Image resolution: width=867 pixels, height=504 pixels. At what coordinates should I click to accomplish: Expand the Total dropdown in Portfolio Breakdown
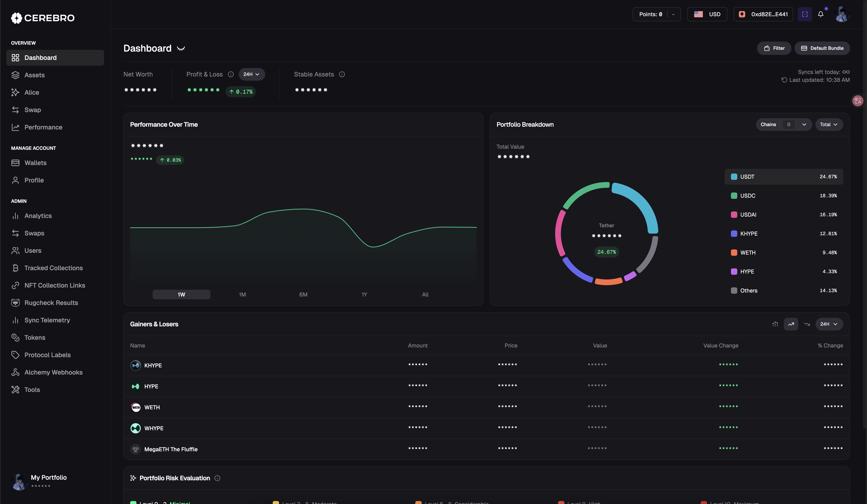(x=829, y=125)
